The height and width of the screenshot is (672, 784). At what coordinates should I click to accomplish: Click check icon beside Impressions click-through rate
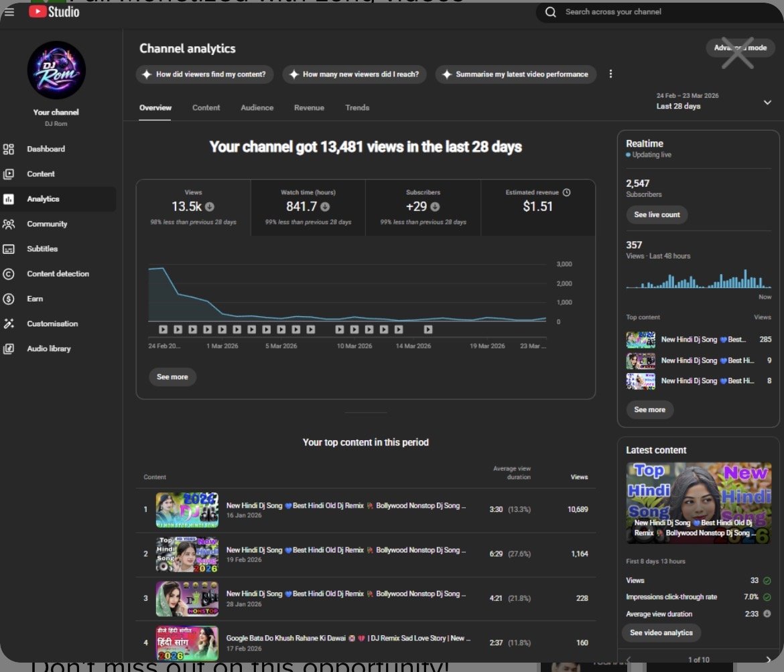[767, 597]
